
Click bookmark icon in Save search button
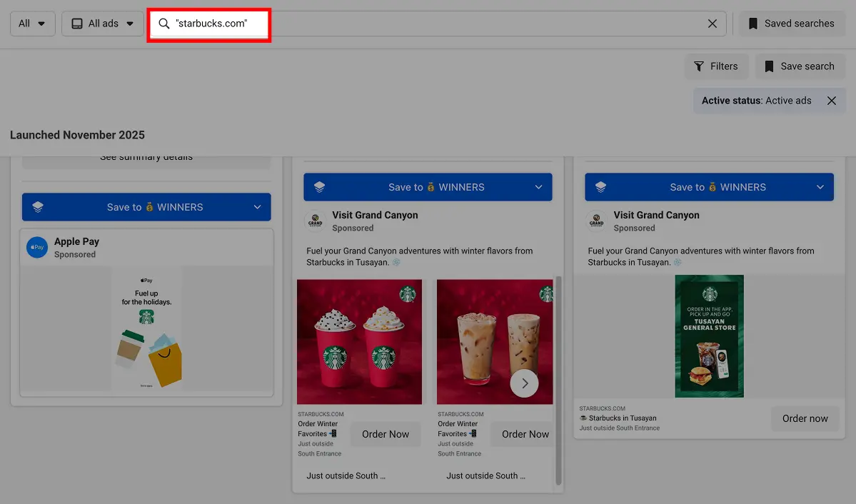pos(769,66)
